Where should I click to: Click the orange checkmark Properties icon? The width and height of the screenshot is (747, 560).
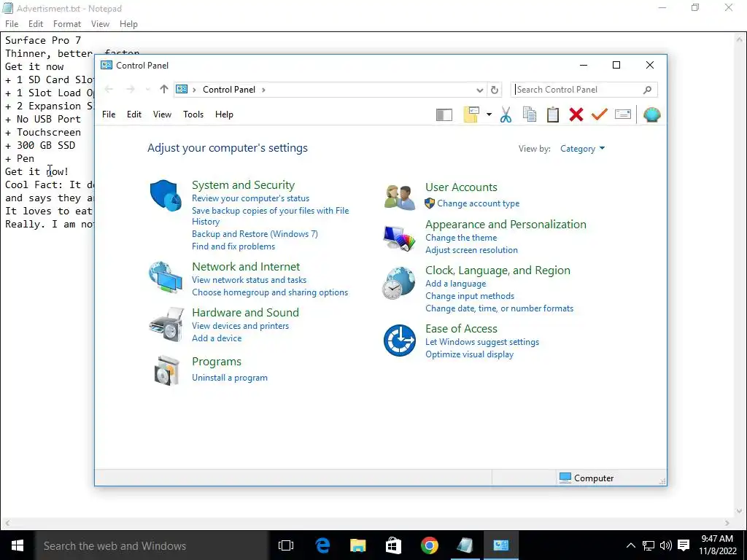(x=600, y=114)
